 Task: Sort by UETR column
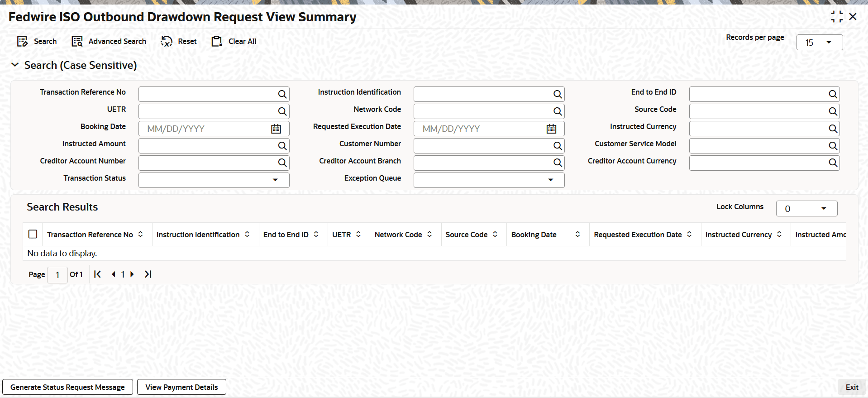pos(358,234)
